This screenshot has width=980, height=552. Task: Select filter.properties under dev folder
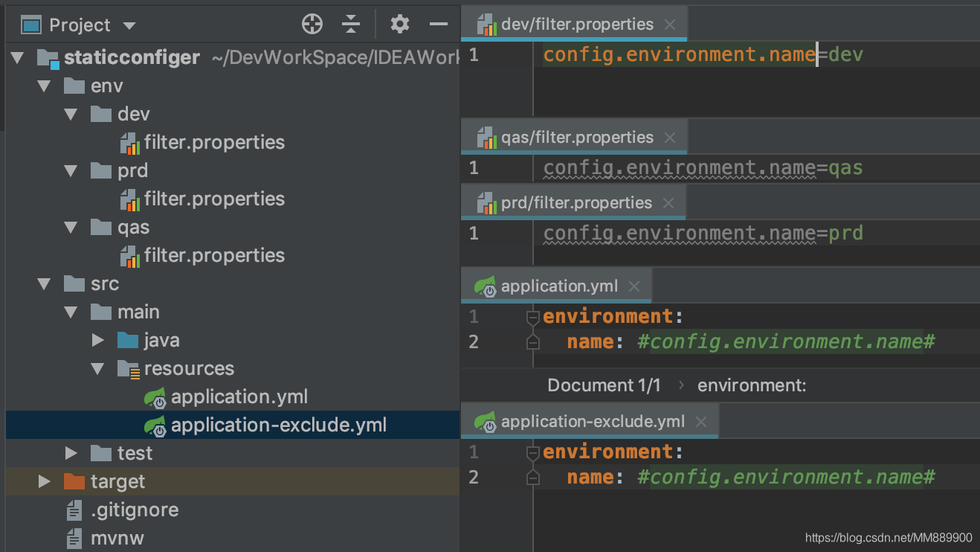(214, 142)
